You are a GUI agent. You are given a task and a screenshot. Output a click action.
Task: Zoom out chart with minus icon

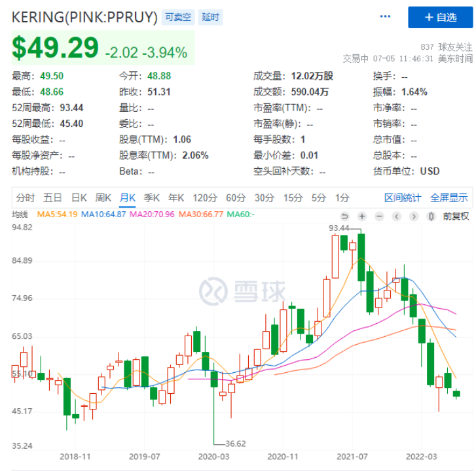[379, 217]
